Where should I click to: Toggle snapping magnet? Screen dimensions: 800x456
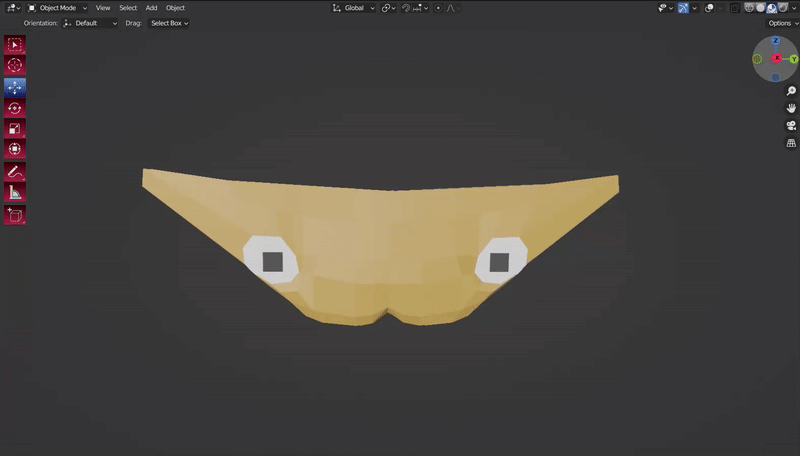[406, 8]
